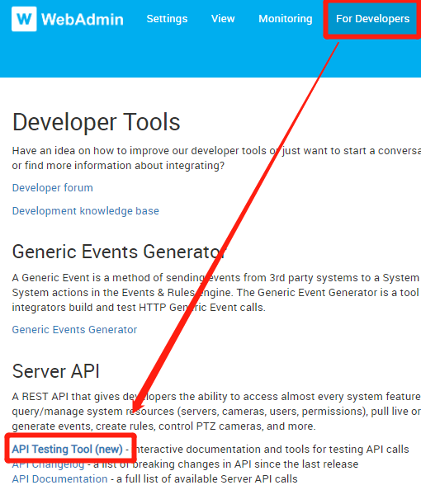The width and height of the screenshot is (421, 504).
Task: Click the text 'or find more information about integrating?'
Action: click(118, 166)
